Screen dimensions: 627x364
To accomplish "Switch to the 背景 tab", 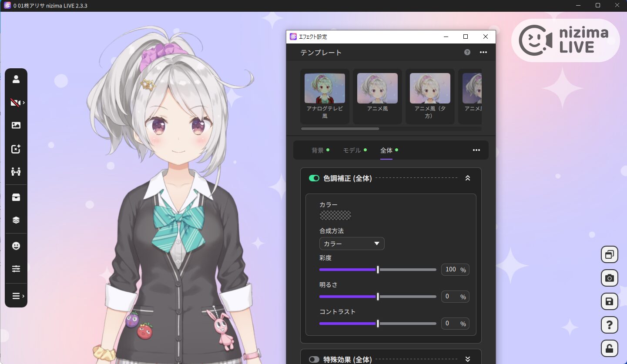I will pyautogui.click(x=317, y=150).
